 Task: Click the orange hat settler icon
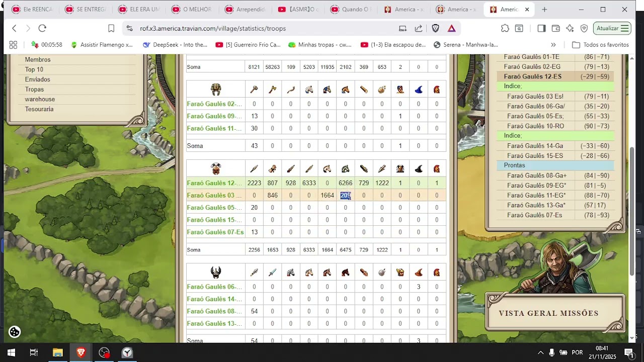tap(419, 273)
